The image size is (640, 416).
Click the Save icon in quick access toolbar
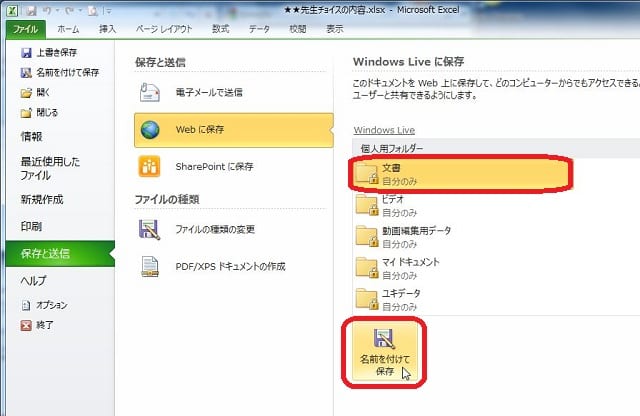pos(33,10)
